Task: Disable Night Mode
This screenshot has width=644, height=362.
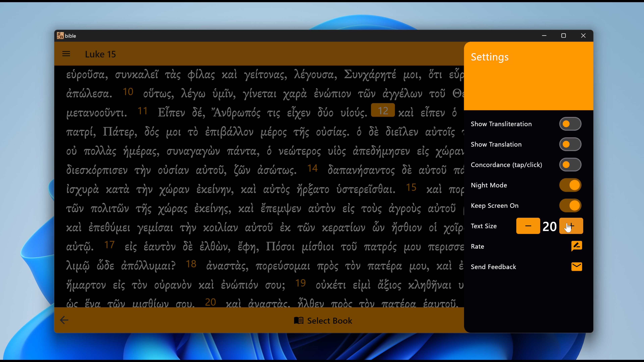Action: point(570,185)
